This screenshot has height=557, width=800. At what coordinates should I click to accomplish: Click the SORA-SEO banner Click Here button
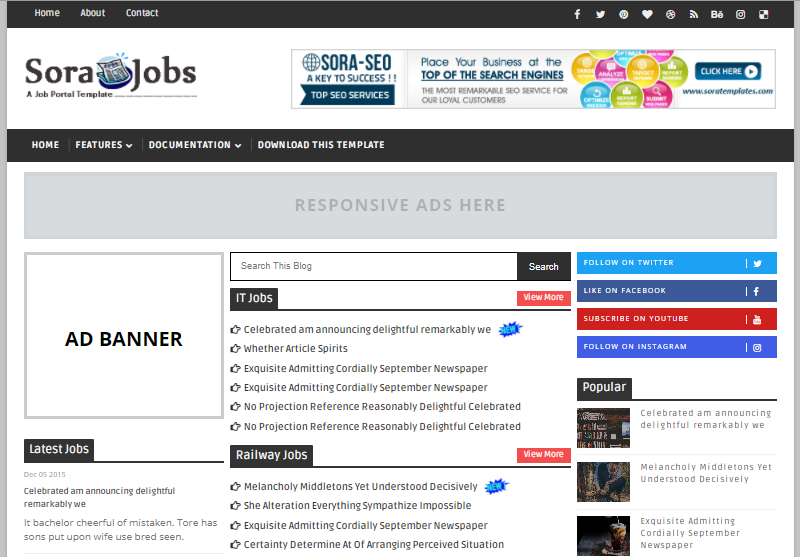coord(728,71)
